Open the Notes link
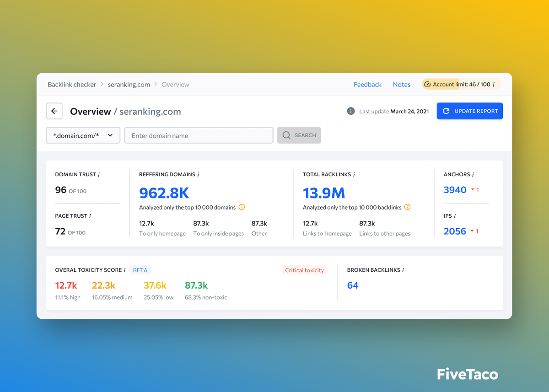Viewport: 549px width, 392px height. 402,85
